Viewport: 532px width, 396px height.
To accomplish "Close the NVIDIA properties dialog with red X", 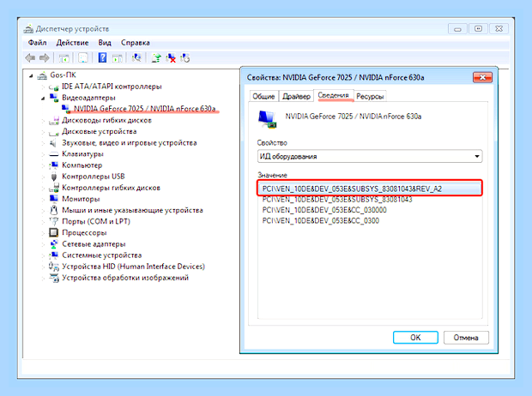I will [x=482, y=77].
